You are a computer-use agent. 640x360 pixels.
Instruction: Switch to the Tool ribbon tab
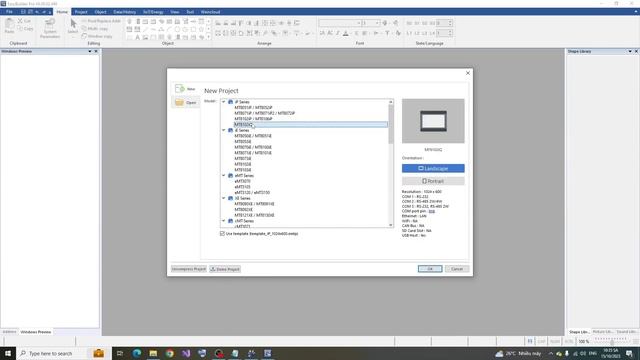[190, 12]
